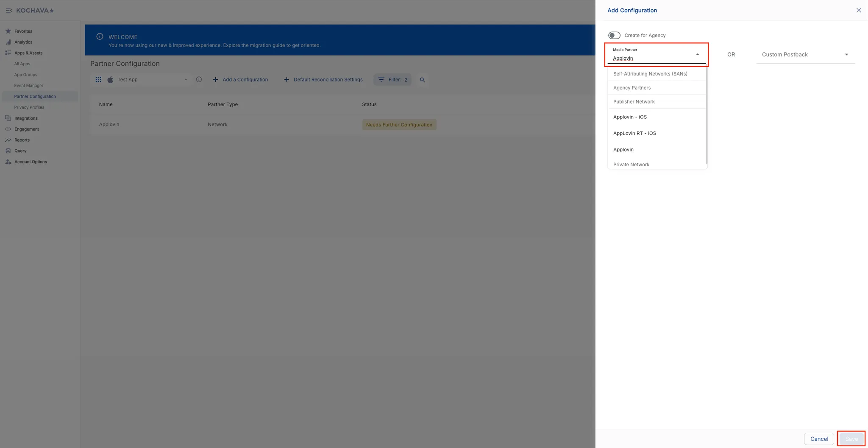Click the Apps & Assets label
The image size is (868, 448).
28,53
